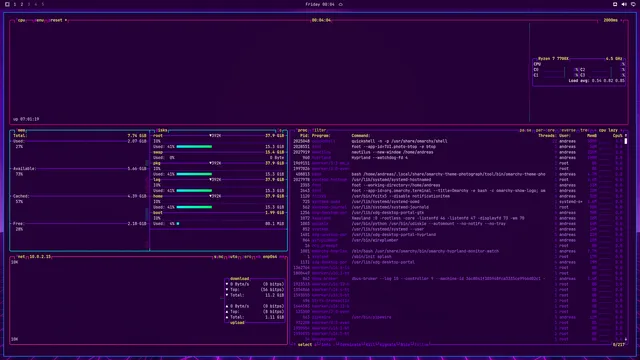Viewport: 640px width, 360px height.
Task: Select the fcitx5 --disable notificationitem row
Action: click(x=458, y=196)
